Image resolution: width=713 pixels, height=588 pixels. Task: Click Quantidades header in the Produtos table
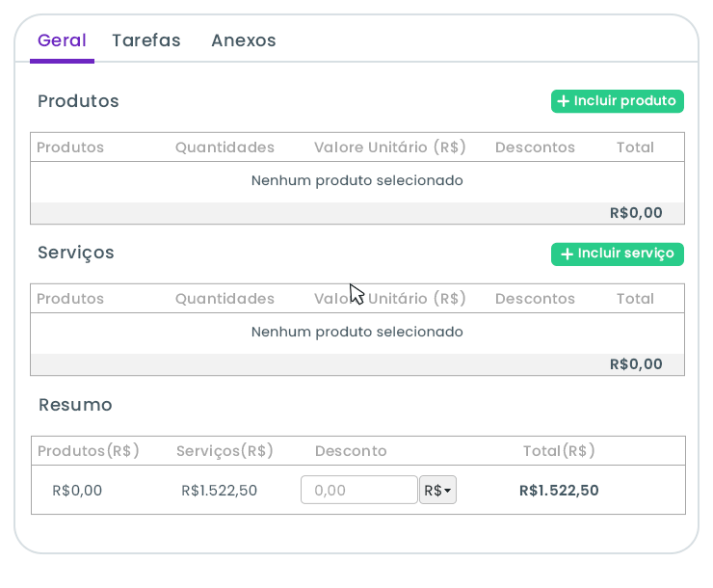click(x=224, y=147)
